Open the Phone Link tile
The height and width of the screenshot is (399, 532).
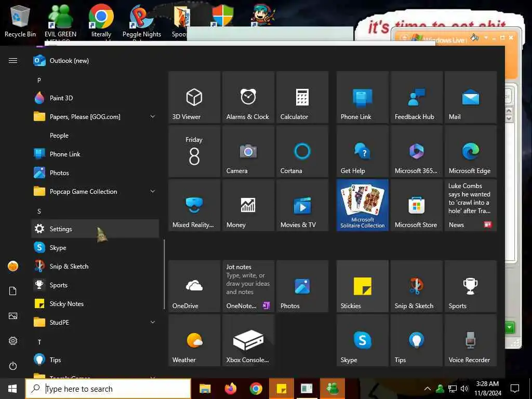362,97
